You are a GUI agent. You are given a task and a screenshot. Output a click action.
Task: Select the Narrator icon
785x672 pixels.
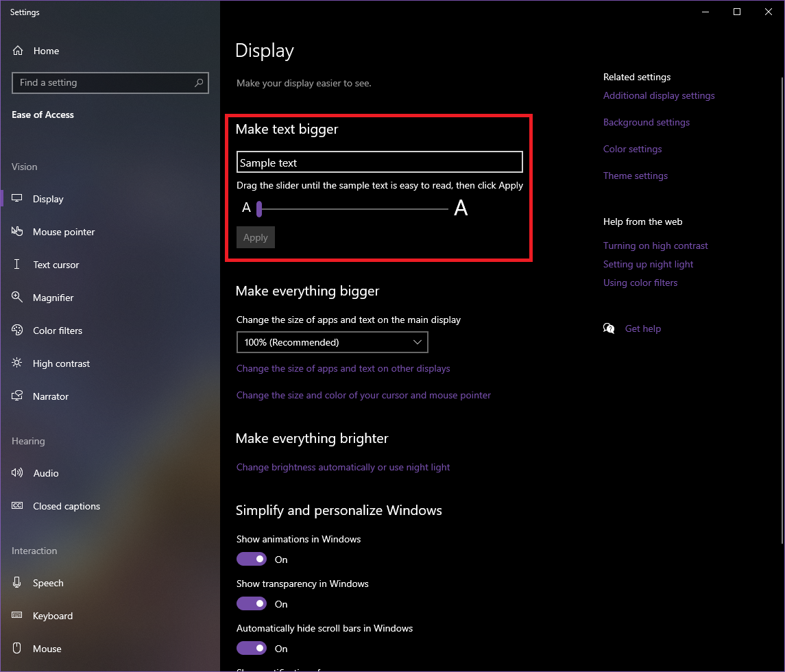click(16, 396)
